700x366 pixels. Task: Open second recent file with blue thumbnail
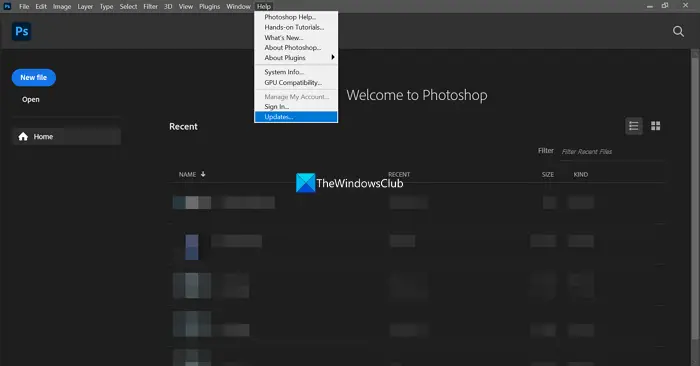pyautogui.click(x=192, y=247)
